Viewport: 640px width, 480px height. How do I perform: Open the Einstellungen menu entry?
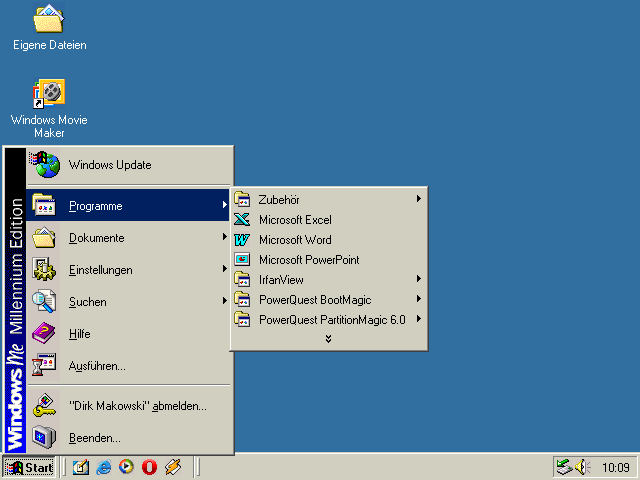click(128, 269)
